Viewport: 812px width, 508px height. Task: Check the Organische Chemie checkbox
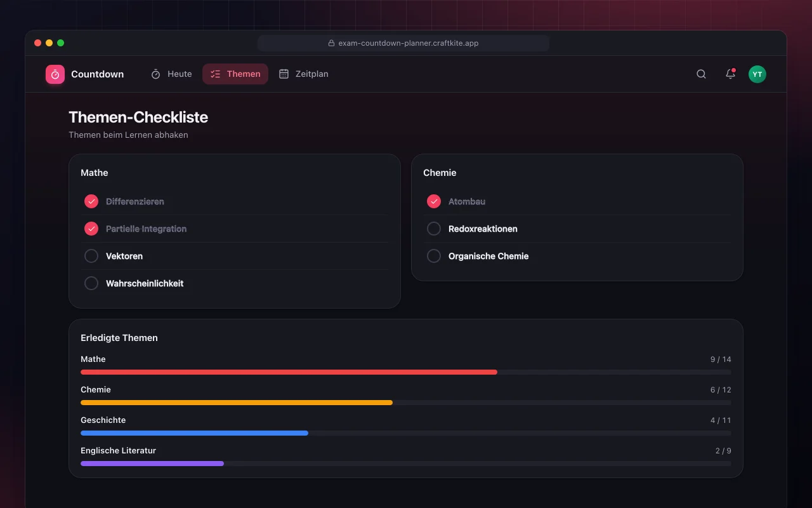(x=434, y=256)
